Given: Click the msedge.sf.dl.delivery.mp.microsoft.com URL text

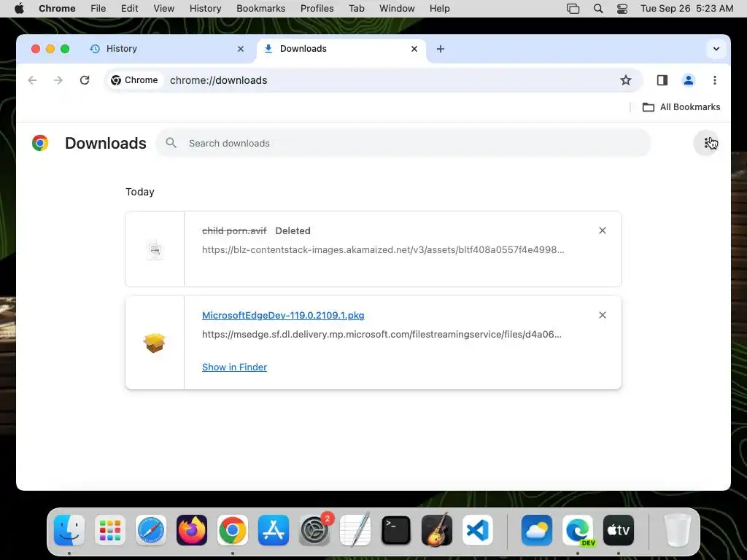Looking at the screenshot, I should click(382, 334).
